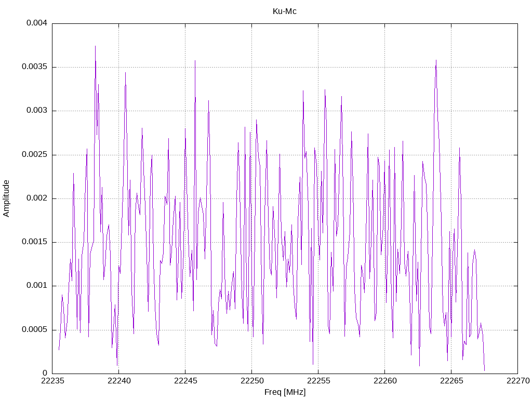Click the 'Freq [MHz]' x-axis label
The height and width of the screenshot is (399, 532).
point(285,392)
